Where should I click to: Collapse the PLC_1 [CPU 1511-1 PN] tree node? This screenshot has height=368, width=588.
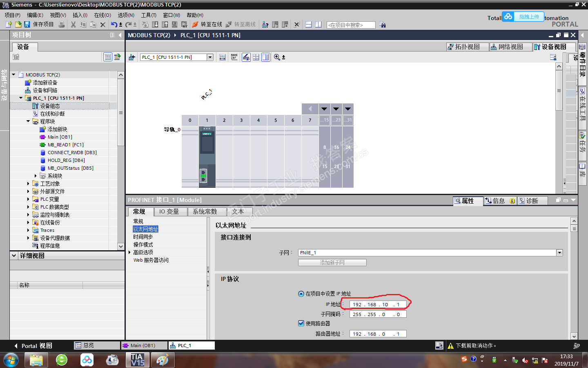(x=21, y=98)
